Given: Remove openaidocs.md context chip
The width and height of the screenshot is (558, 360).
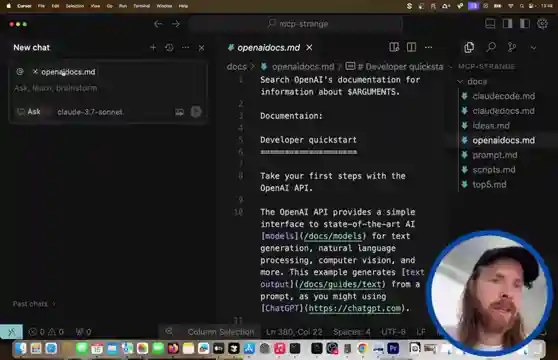Looking at the screenshot, I should coord(35,72).
